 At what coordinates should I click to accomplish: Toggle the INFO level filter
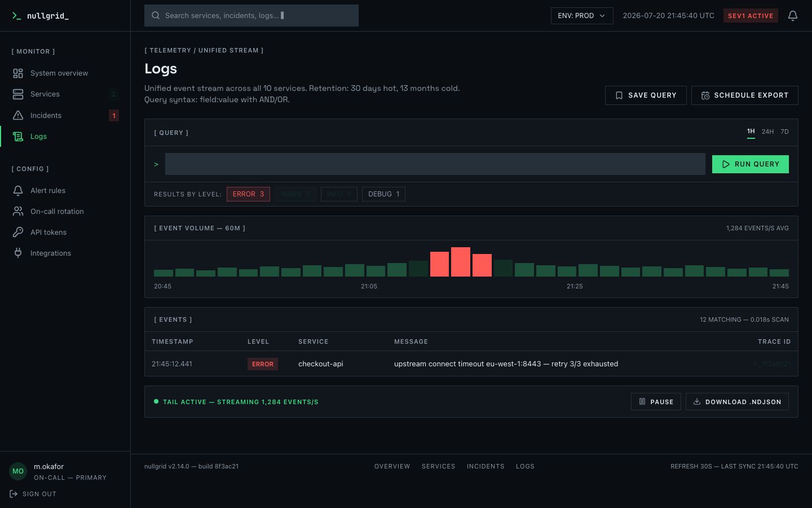point(339,194)
